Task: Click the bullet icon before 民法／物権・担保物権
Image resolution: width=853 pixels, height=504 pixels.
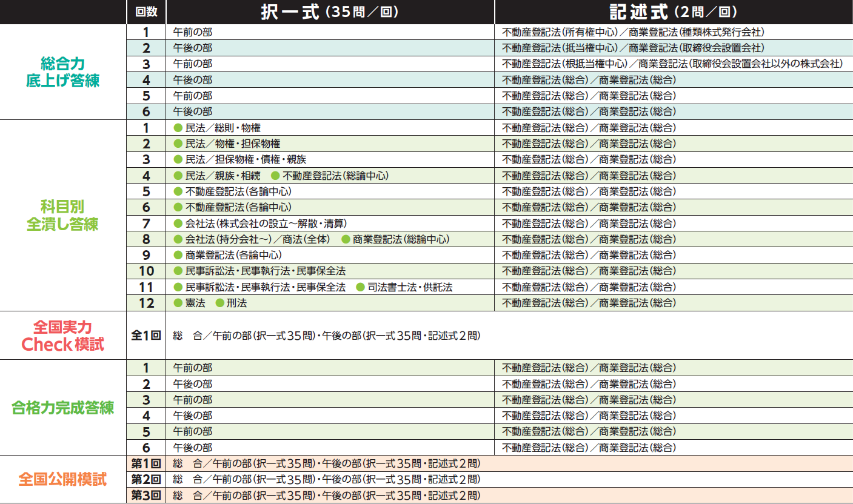Action: point(176,144)
